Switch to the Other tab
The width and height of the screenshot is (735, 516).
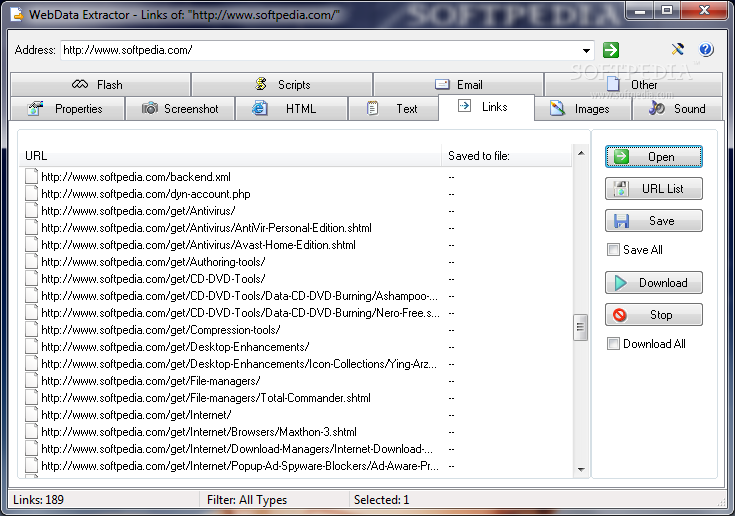(633, 84)
